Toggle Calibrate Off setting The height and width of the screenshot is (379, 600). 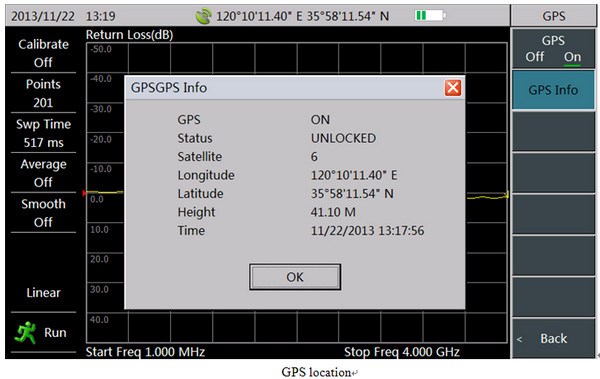click(43, 53)
